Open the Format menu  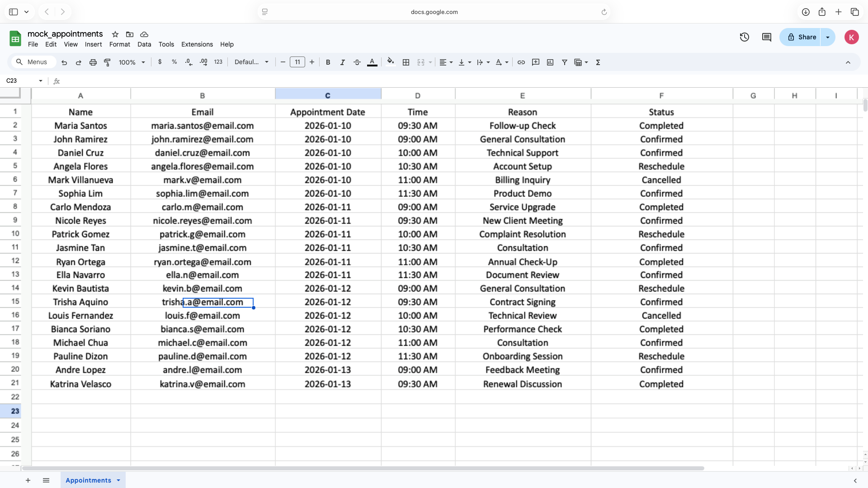(x=119, y=44)
